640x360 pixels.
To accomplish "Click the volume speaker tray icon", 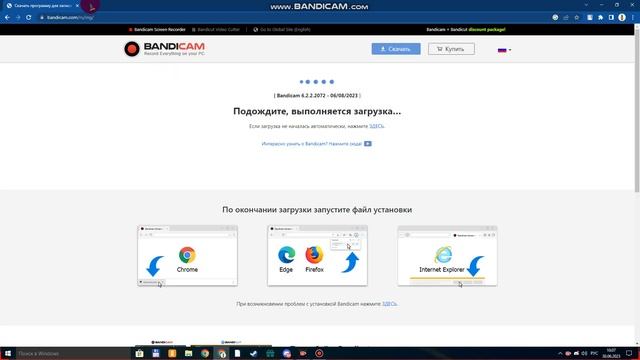I will [x=584, y=353].
